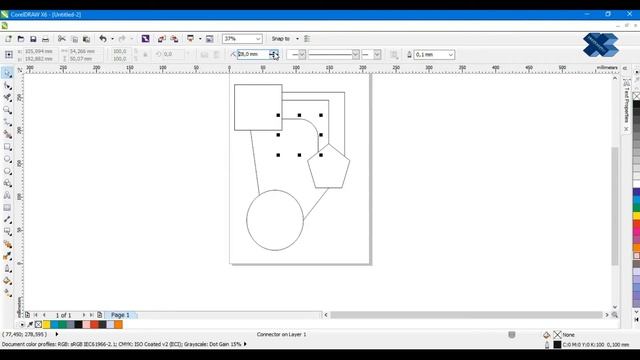Open the Application launcher icon
The image size is (640, 360).
coord(190,39)
